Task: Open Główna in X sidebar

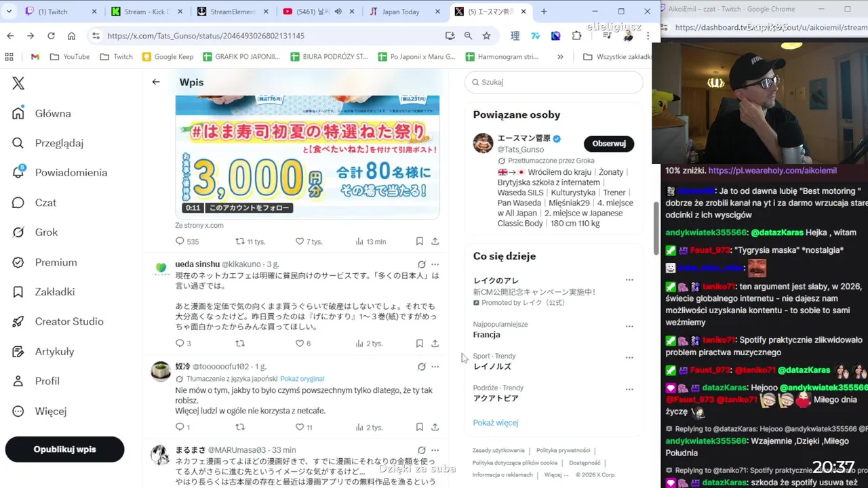Action: click(x=41, y=113)
